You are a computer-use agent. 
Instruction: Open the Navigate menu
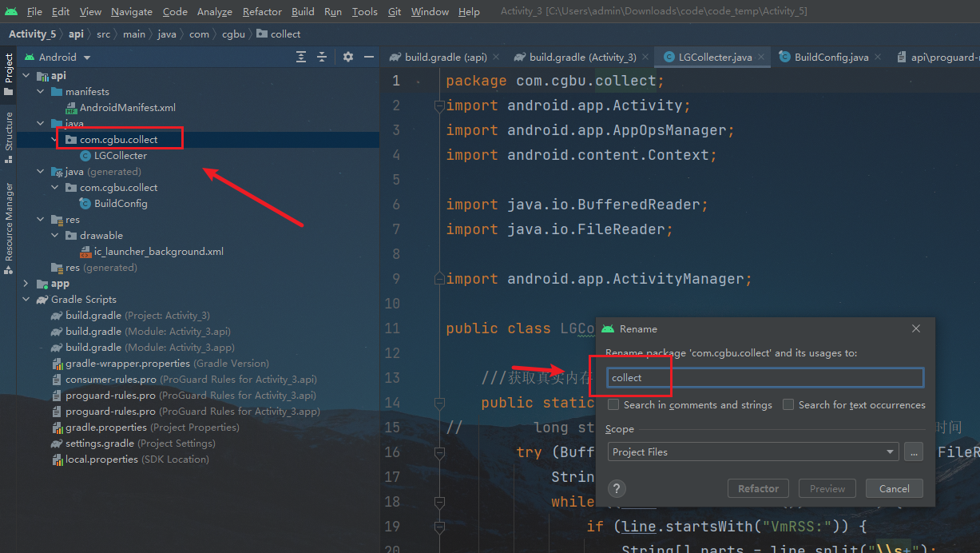132,12
